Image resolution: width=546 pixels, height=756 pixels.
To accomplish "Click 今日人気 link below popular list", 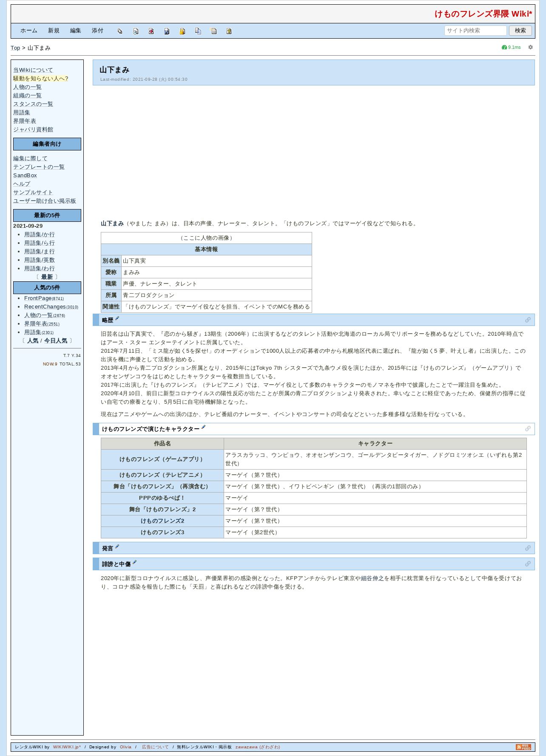I will [x=56, y=341].
